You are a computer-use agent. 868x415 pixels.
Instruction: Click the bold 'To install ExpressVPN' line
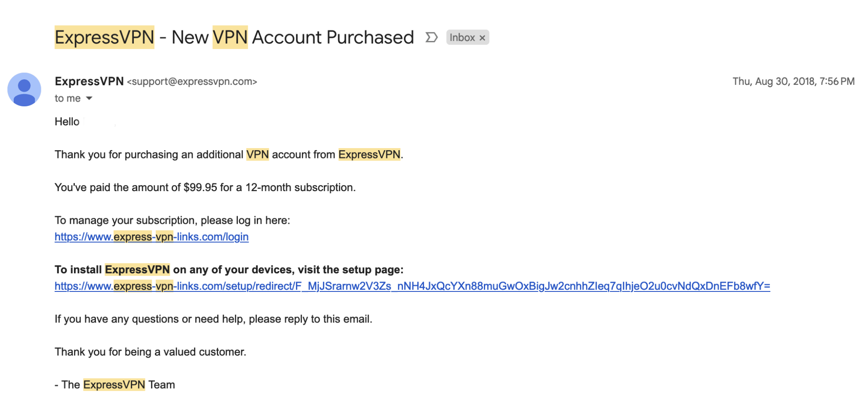[229, 269]
